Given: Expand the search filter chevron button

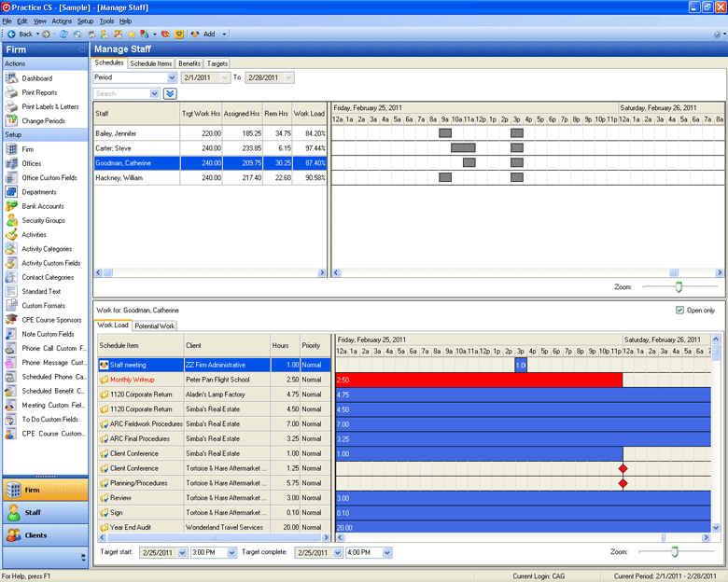Looking at the screenshot, I should (x=170, y=93).
